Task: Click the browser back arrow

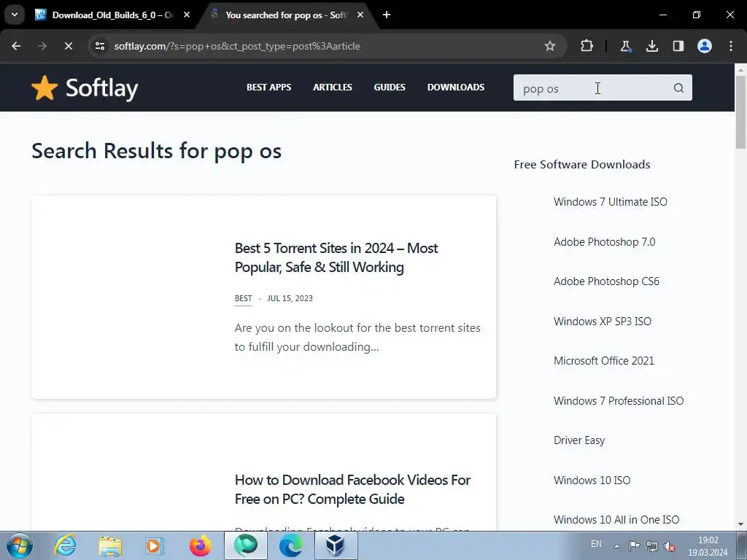Action: click(x=16, y=46)
